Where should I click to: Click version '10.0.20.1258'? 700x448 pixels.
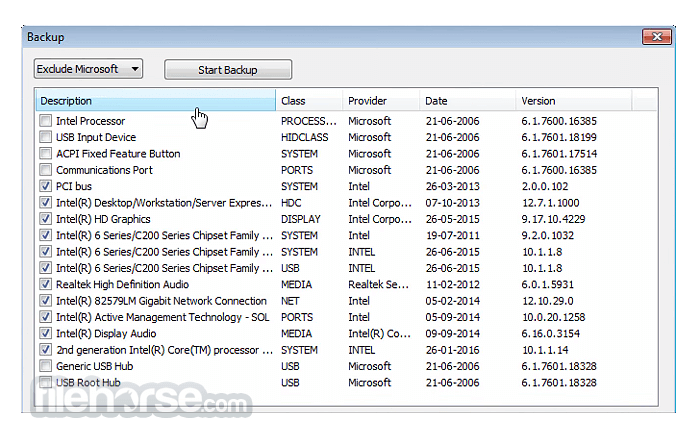[x=554, y=317]
